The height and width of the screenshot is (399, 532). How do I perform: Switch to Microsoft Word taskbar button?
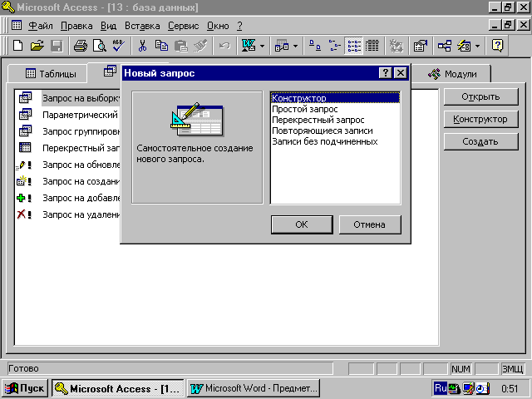(x=254, y=388)
